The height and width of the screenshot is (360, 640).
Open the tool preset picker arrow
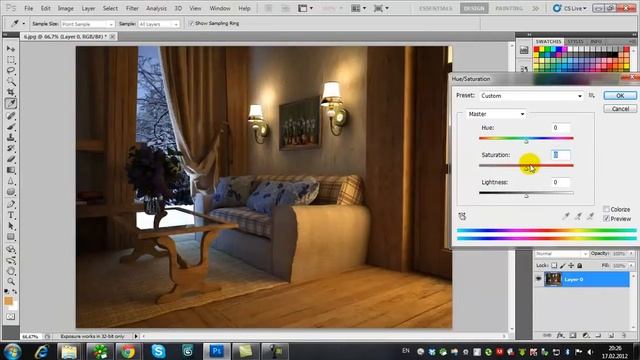click(x=24, y=24)
